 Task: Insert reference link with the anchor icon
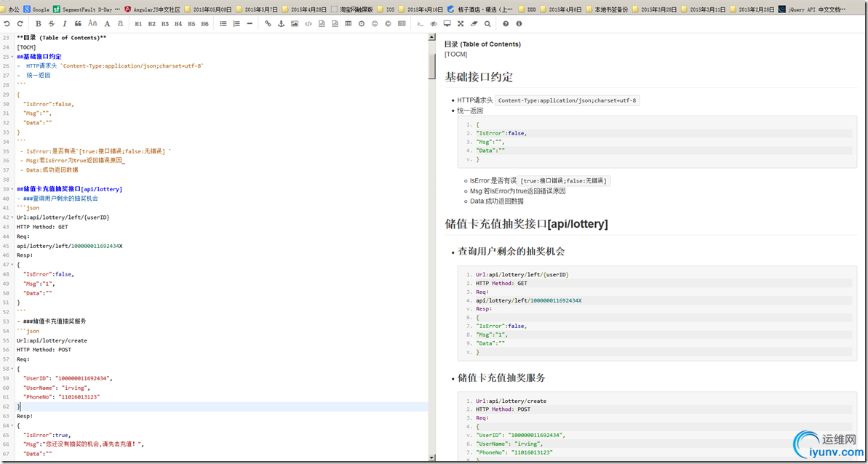click(282, 24)
